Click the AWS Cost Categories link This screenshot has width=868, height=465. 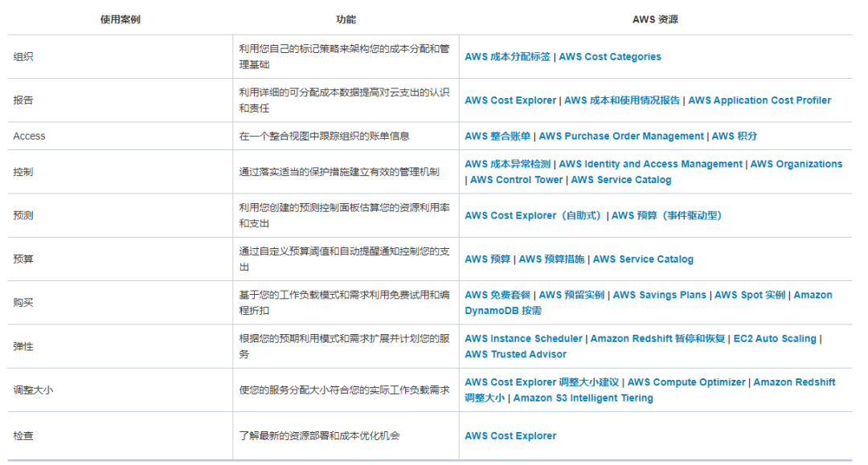pos(612,57)
